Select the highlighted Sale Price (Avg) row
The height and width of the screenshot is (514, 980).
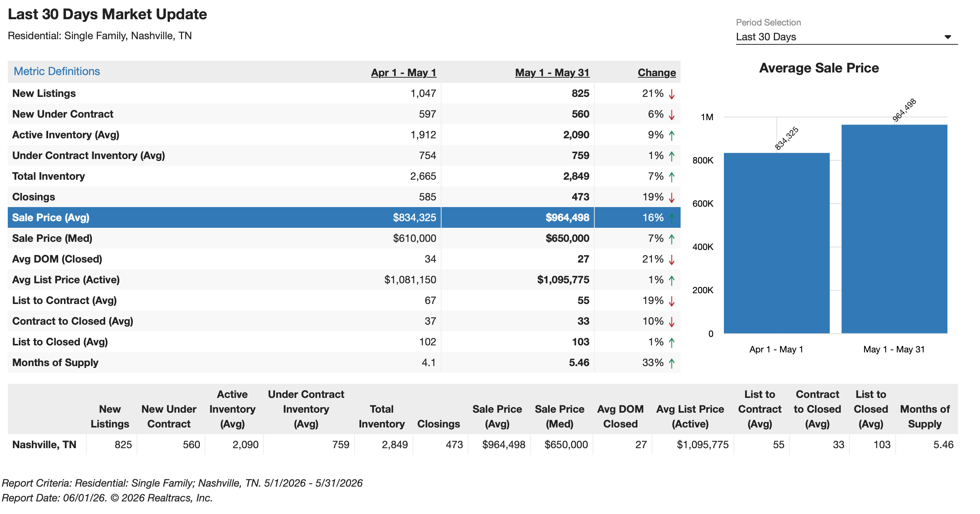pyautogui.click(x=344, y=217)
